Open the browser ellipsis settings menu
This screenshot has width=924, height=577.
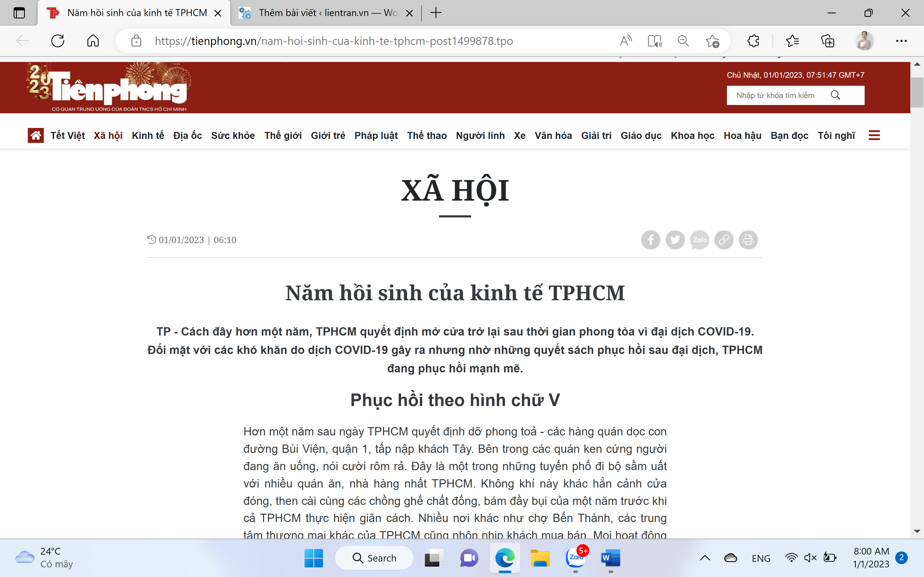(x=903, y=41)
